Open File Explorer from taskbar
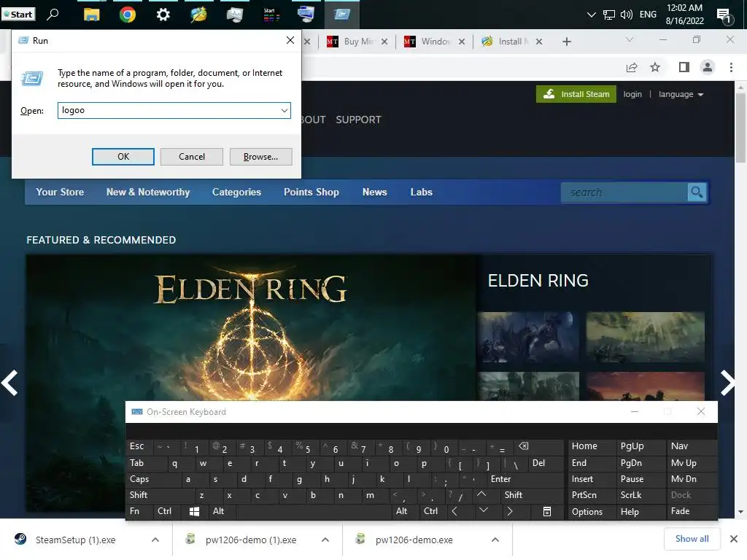The image size is (747, 560). 91,15
